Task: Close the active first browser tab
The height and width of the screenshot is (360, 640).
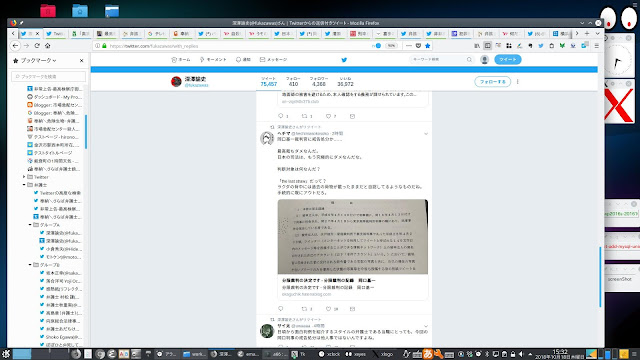Action: (38, 33)
